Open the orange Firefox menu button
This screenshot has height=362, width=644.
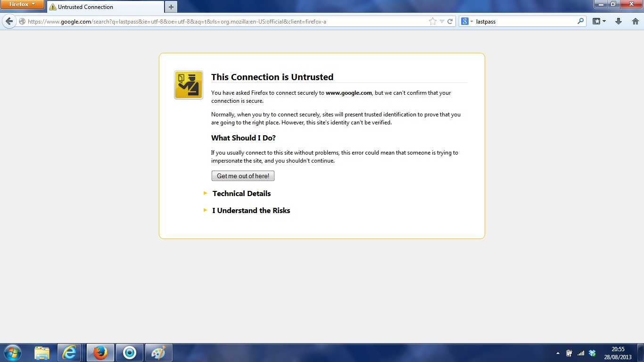pyautogui.click(x=22, y=5)
